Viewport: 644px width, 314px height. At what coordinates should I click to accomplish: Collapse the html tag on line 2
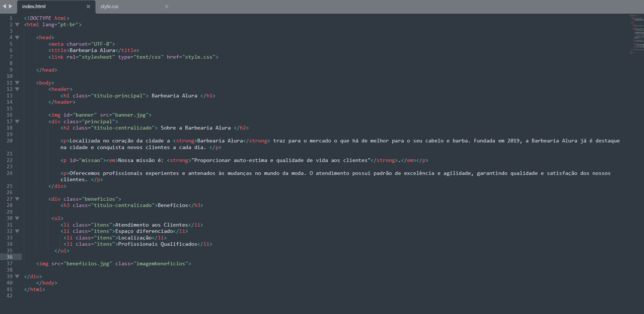[17, 25]
